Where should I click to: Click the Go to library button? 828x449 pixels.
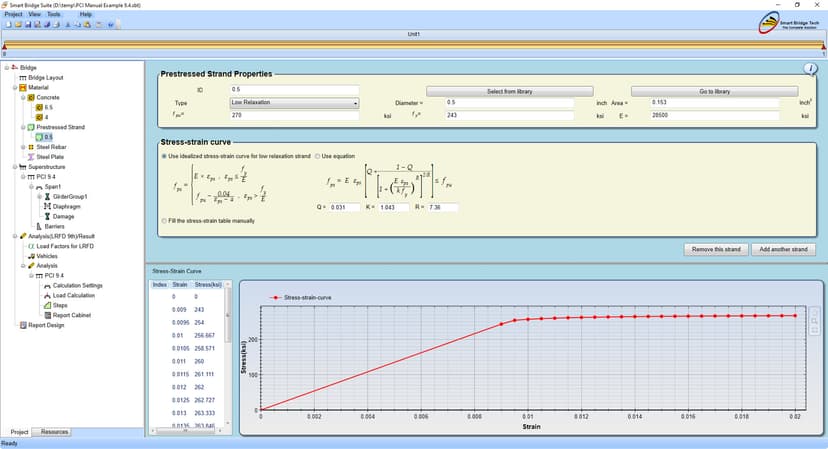click(x=714, y=91)
